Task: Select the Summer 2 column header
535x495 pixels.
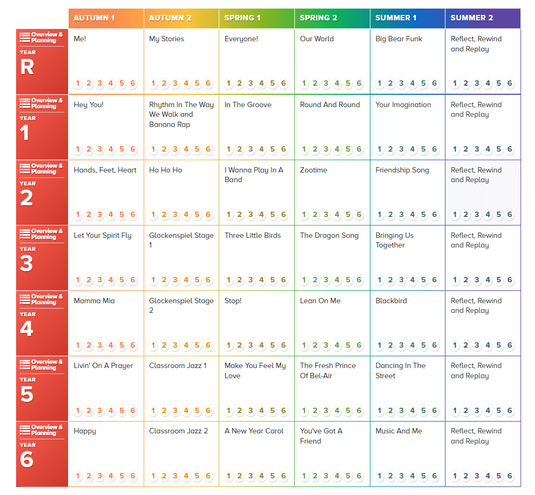Action: [483, 18]
